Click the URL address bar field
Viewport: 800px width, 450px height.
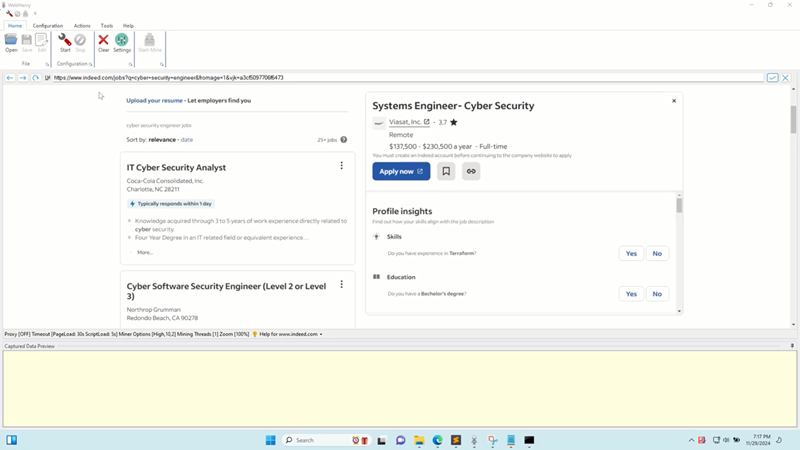400,78
